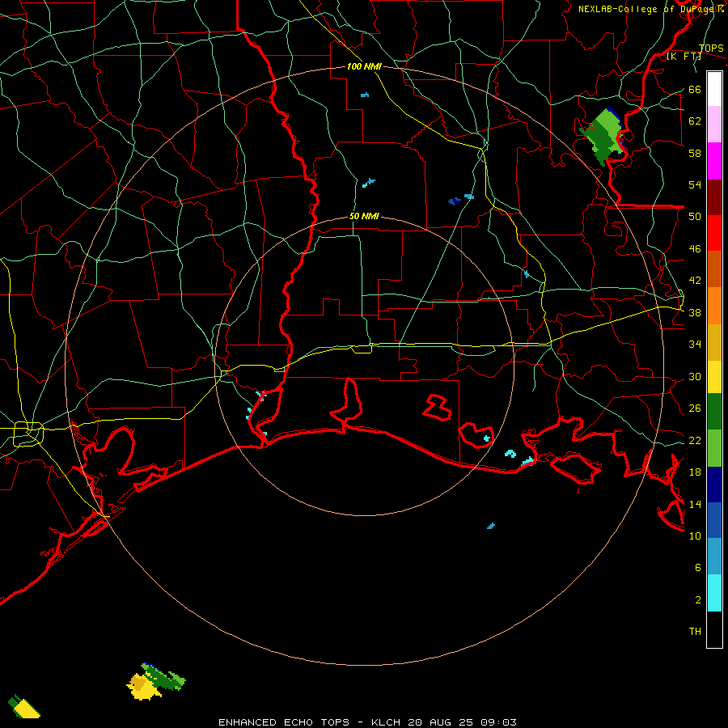Click the black TH legend swatch
This screenshot has width=728, height=728.
(714, 629)
